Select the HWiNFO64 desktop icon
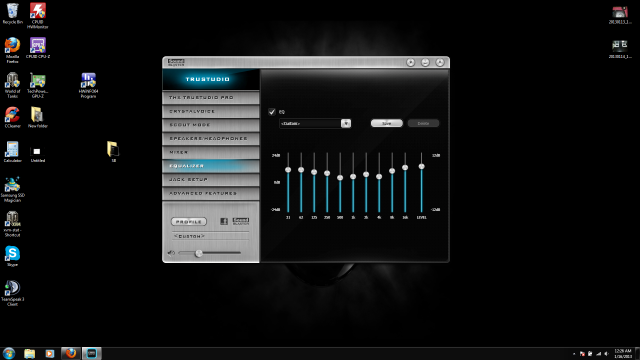640x360 pixels. coord(88,85)
